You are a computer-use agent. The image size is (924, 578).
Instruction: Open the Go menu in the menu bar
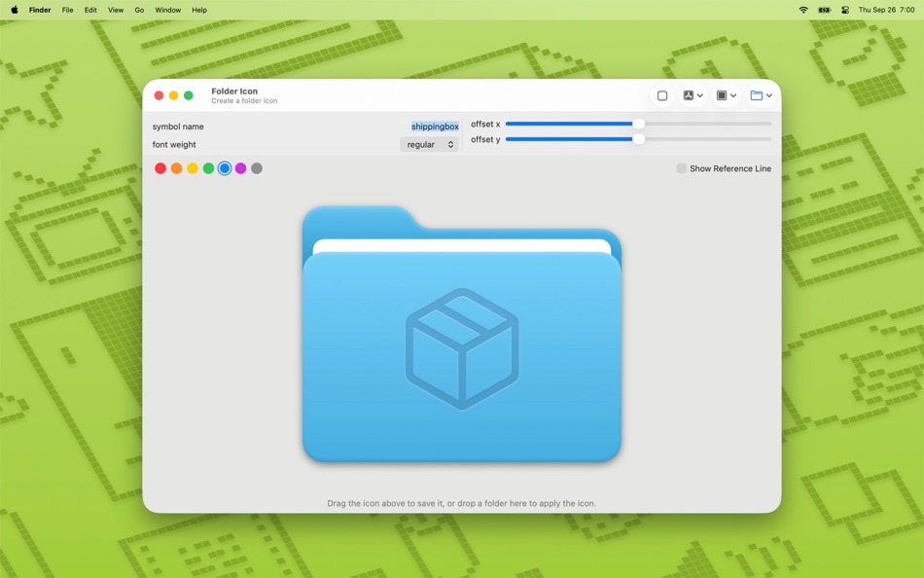pyautogui.click(x=138, y=10)
